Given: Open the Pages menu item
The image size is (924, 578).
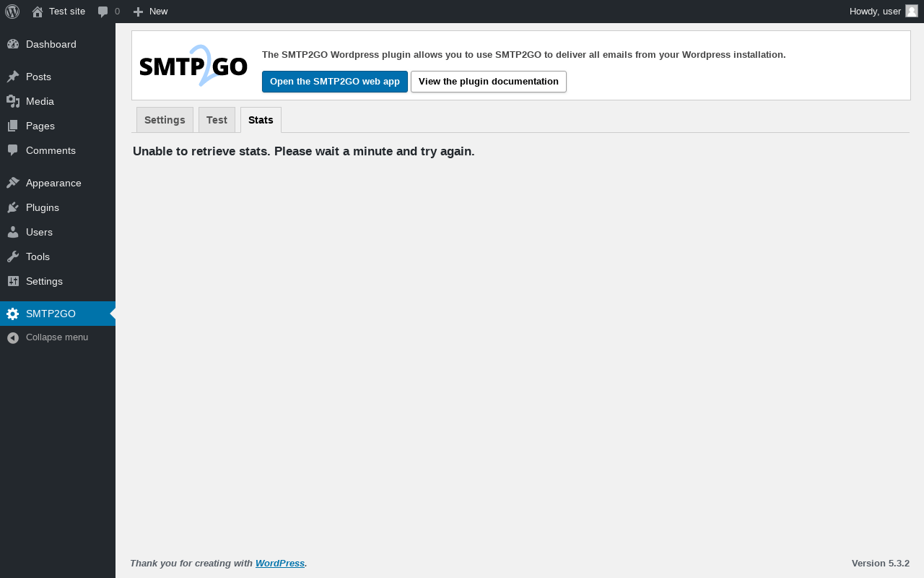Looking at the screenshot, I should point(58,126).
